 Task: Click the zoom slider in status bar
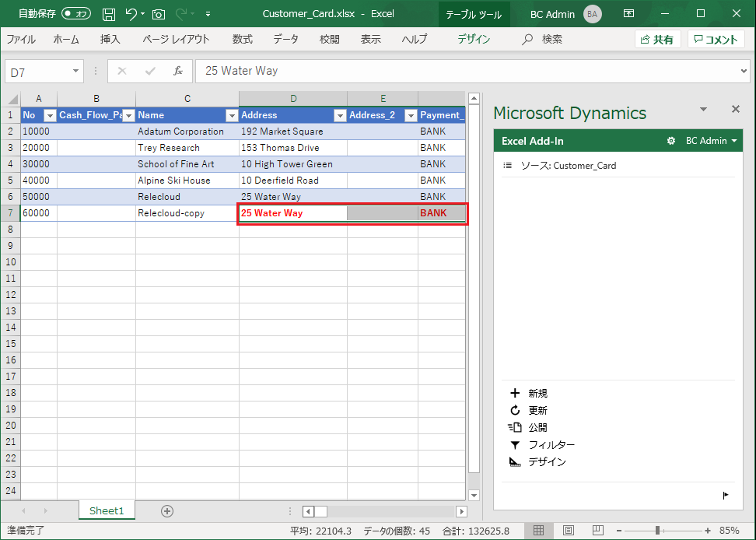663,531
